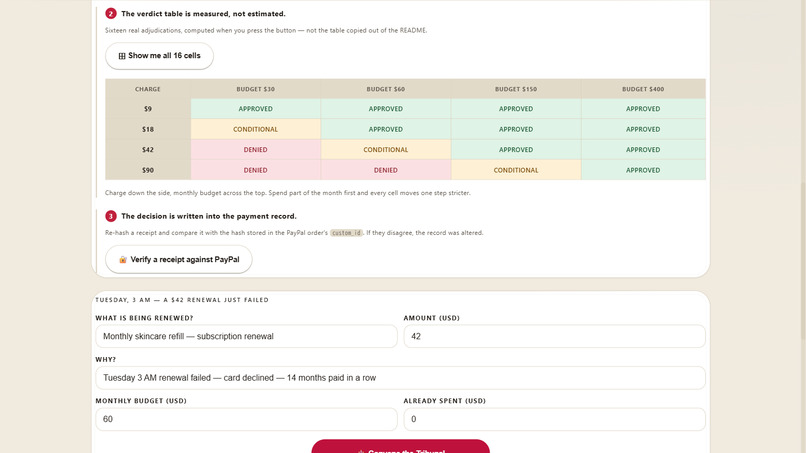
Task: Click APPROVED cell for $42 under Budget $150
Action: point(516,150)
